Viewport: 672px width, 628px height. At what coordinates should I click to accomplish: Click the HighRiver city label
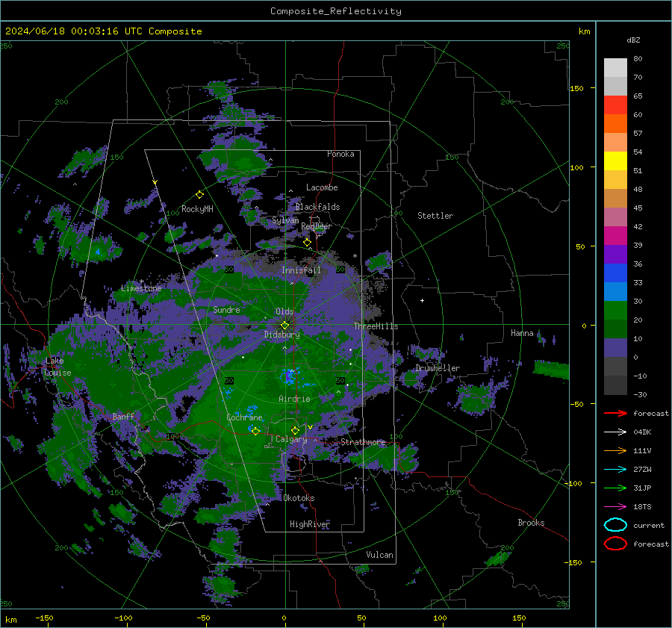tap(310, 524)
